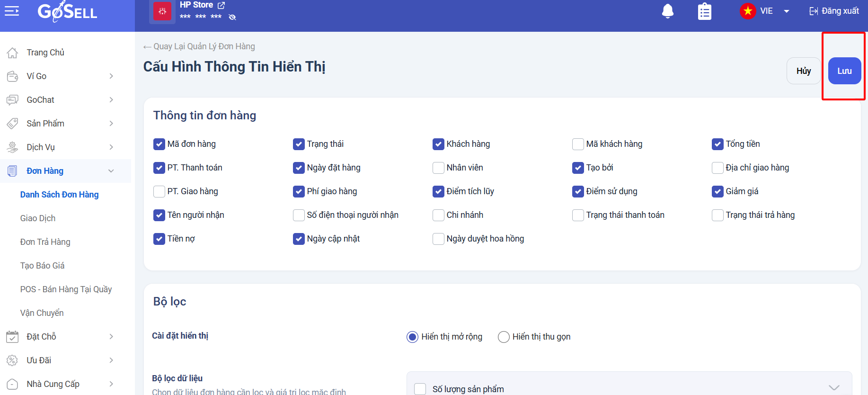Click the Trang Chủ home icon

(12, 53)
